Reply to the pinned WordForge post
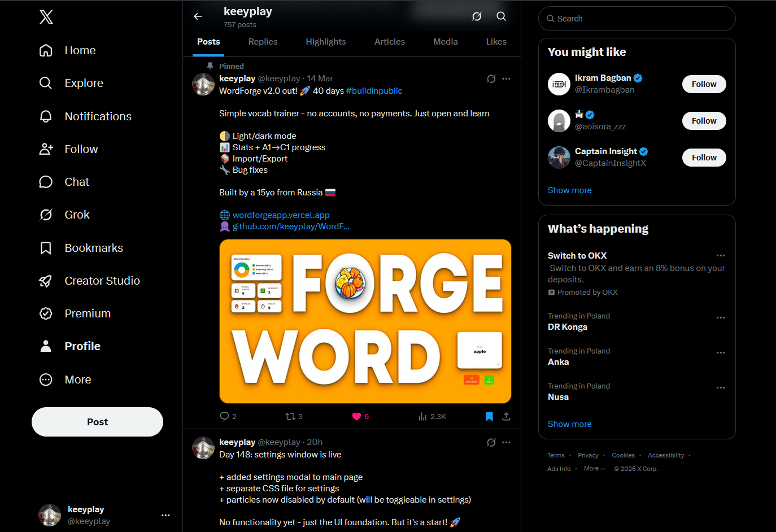 228,416
